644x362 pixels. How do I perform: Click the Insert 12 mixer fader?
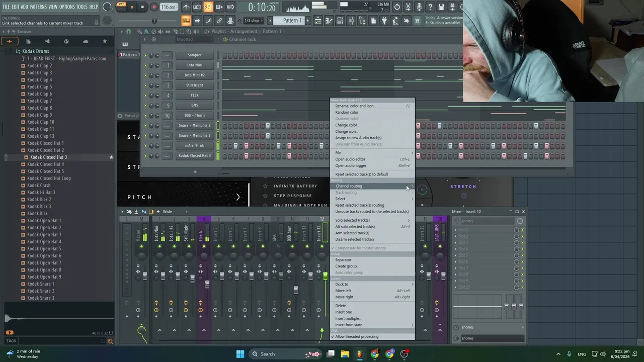coord(325,276)
